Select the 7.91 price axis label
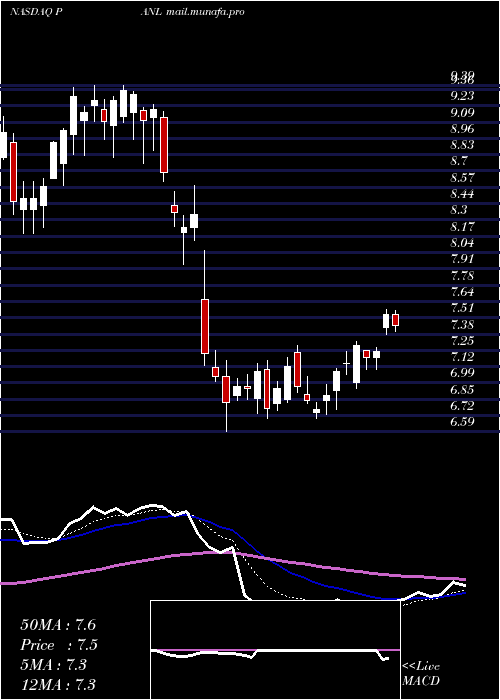This screenshot has height=700, width=500. [462, 259]
